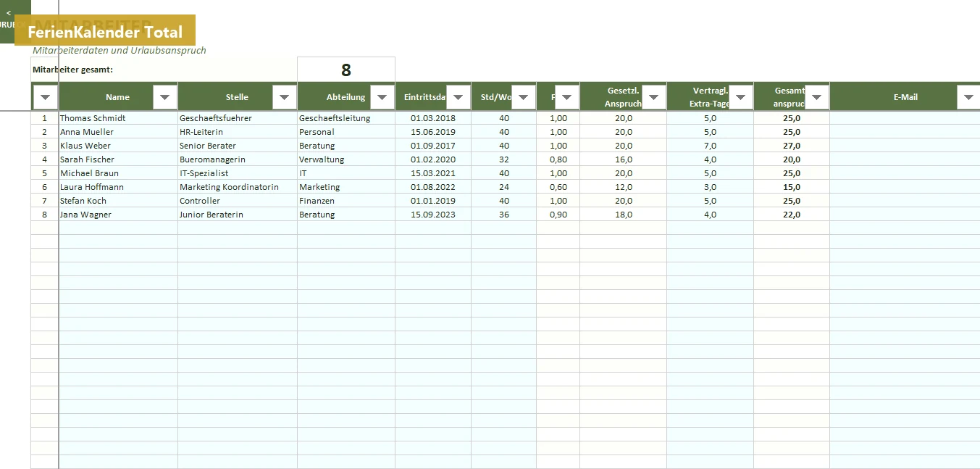Click the 'HR-Leiterin' position cell

[238, 132]
